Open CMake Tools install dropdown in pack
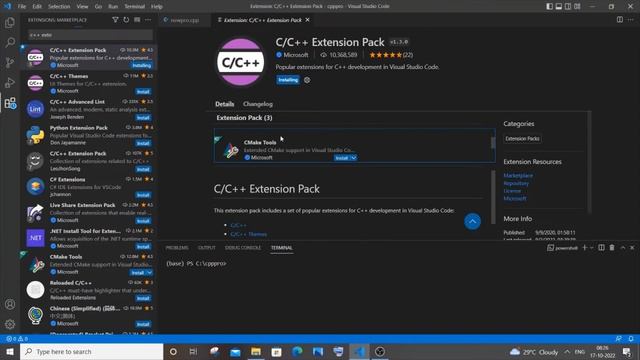The width and height of the screenshot is (640, 360). [x=353, y=158]
